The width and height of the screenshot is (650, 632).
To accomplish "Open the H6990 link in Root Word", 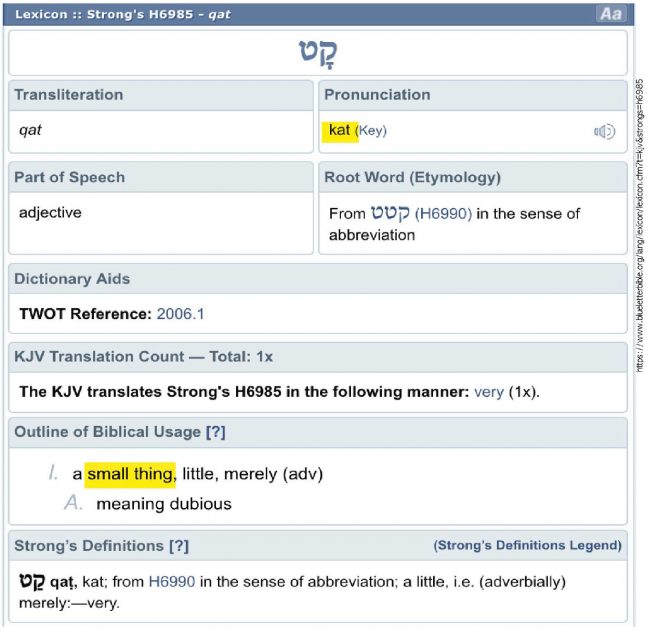I will (x=443, y=214).
